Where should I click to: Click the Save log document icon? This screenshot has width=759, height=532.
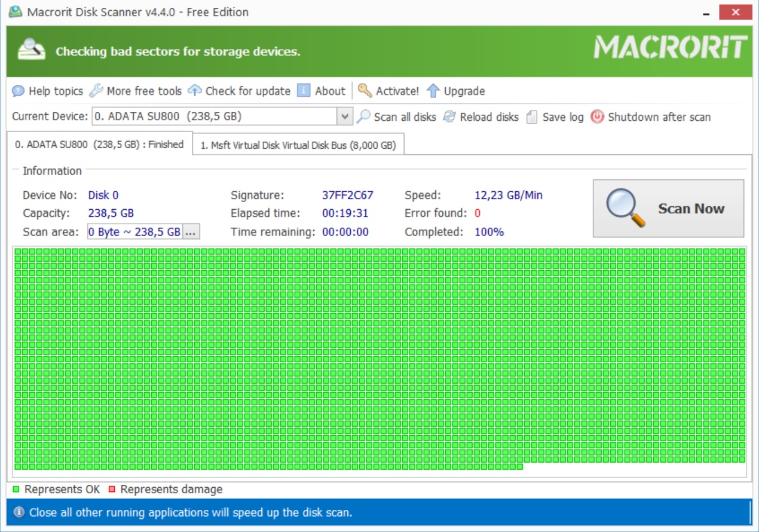(x=532, y=117)
